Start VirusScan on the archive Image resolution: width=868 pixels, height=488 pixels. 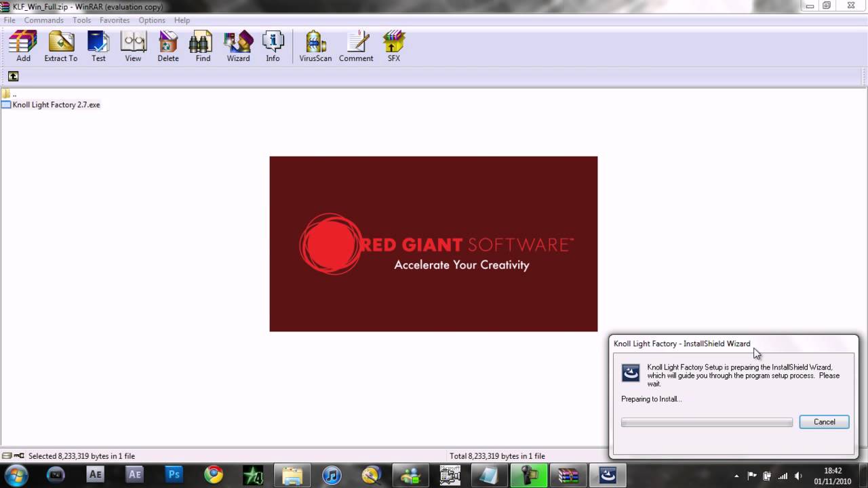pyautogui.click(x=315, y=46)
